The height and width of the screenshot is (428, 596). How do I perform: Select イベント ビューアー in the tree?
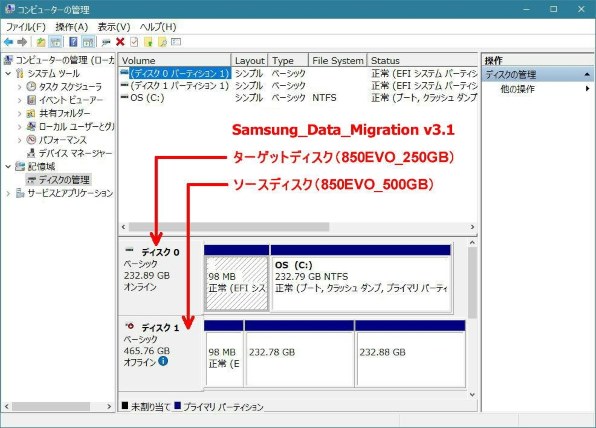pos(71,100)
